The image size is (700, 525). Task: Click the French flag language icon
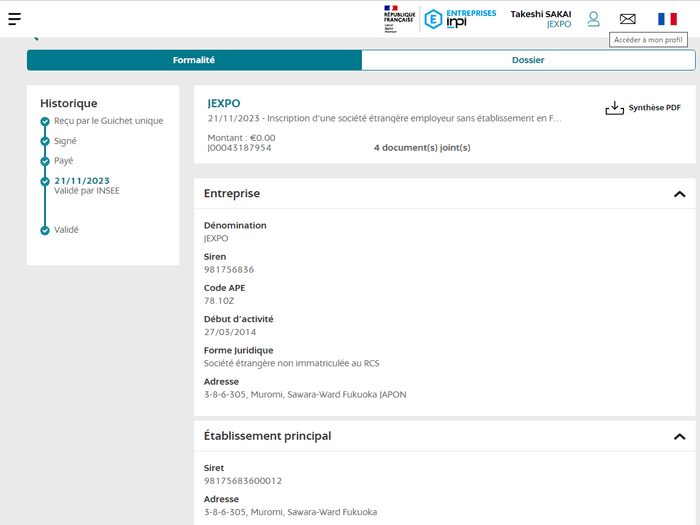click(667, 19)
